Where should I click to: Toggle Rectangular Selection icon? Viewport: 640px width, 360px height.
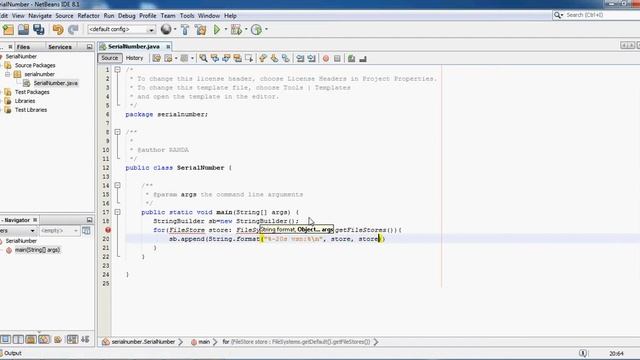[x=249, y=59]
